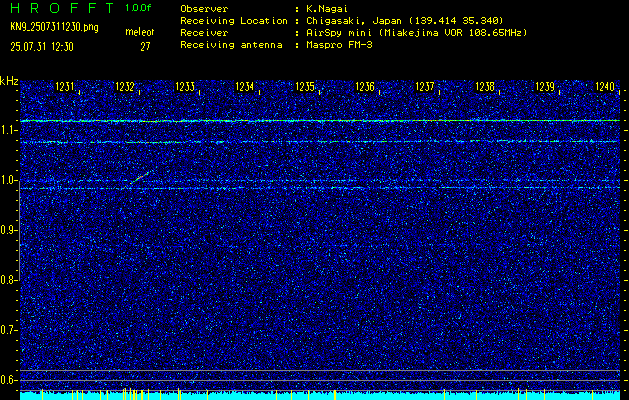Click the kHz axis unit label

coord(9,81)
